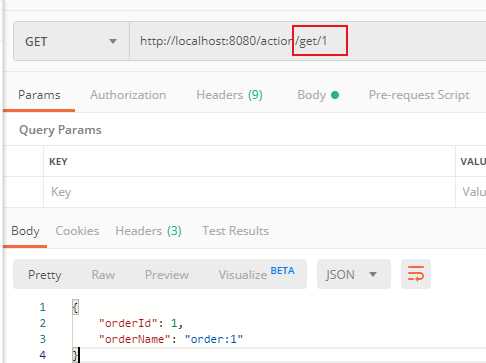Open the GET method dropdown
The width and height of the screenshot is (486, 363).
click(71, 41)
